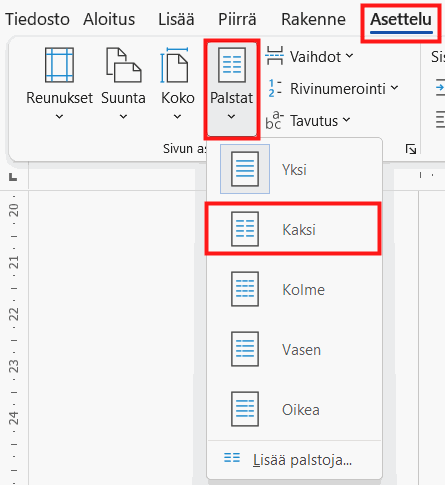Click the chevron under Reunukset
This screenshot has height=485, width=445.
59,116
